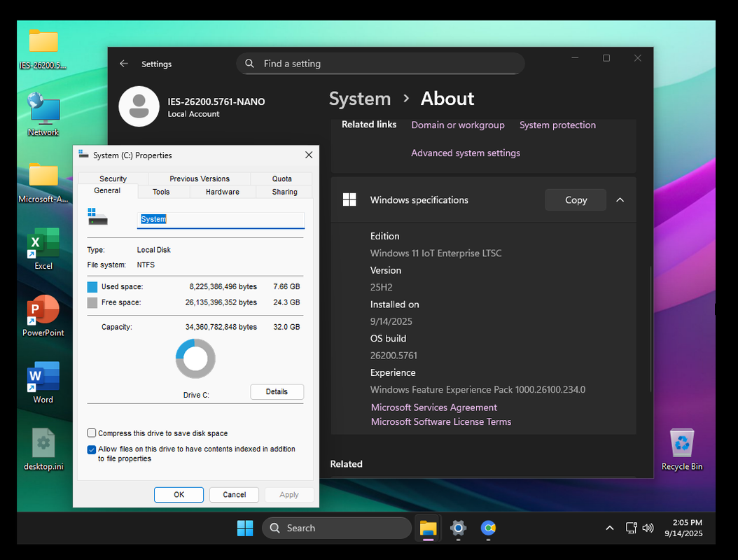Click the greyed-out Apply button
This screenshot has width=738, height=560.
289,495
